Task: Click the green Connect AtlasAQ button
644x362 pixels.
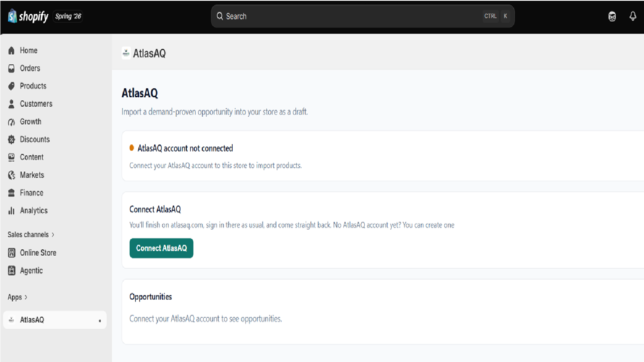Action: (161, 248)
